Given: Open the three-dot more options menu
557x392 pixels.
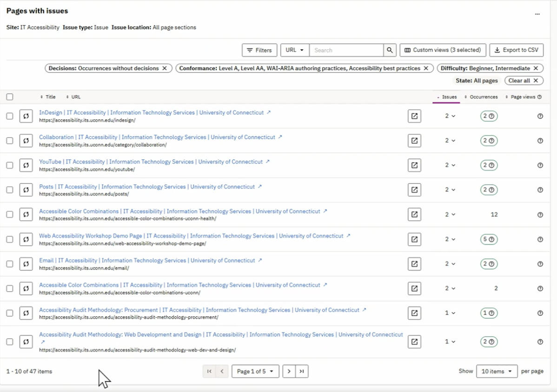Looking at the screenshot, I should pos(537,14).
